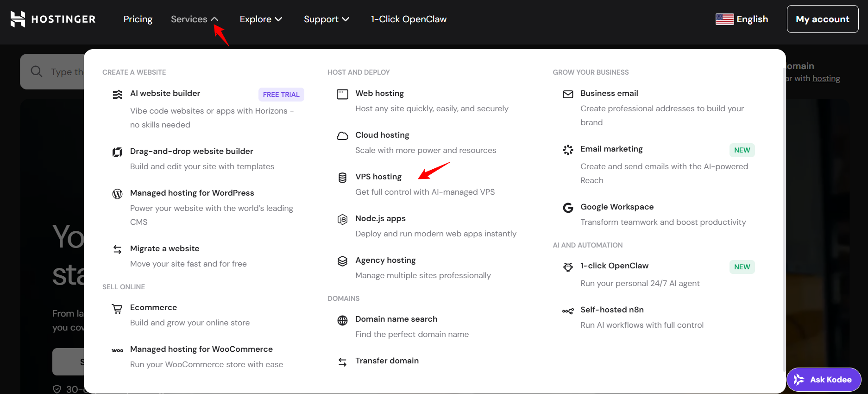
Task: Click the 1-click OpenClaw mascot icon
Action: 568,267
